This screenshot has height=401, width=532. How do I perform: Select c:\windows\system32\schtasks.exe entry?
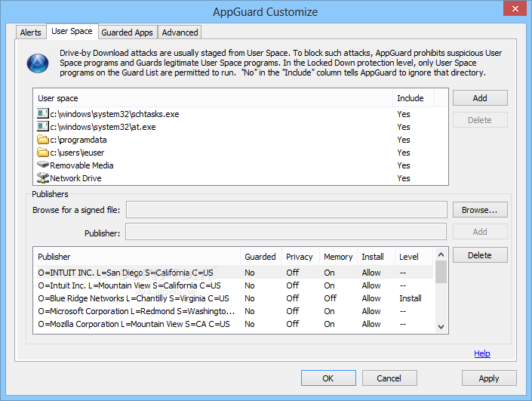pyautogui.click(x=115, y=114)
